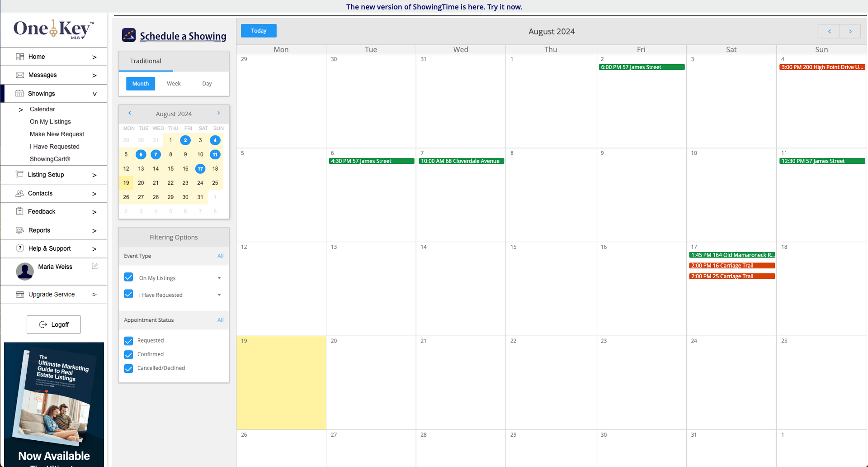
Task: Select the Day view tab
Action: tap(207, 83)
